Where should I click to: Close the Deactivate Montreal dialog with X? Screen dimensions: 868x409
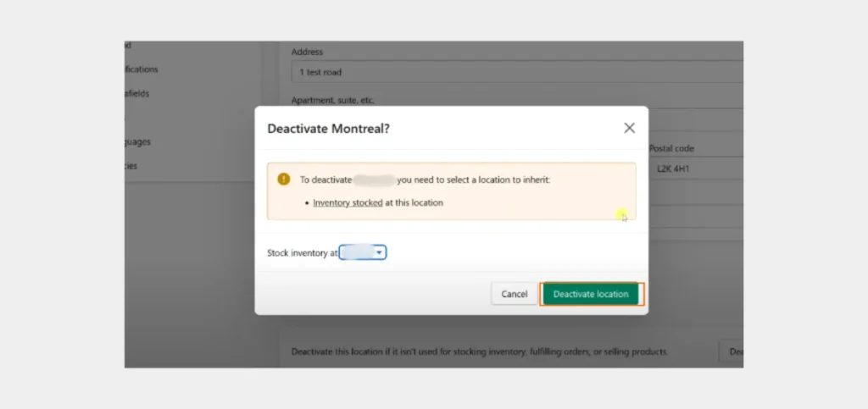pos(629,128)
